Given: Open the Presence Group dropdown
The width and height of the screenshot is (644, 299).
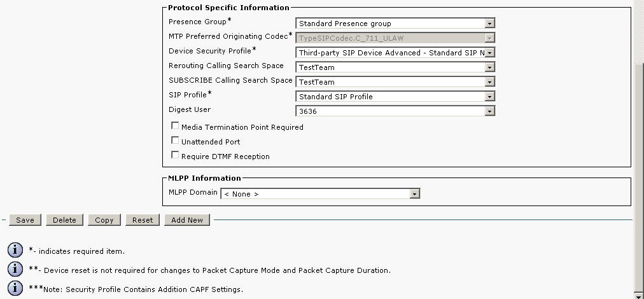Looking at the screenshot, I should point(489,24).
